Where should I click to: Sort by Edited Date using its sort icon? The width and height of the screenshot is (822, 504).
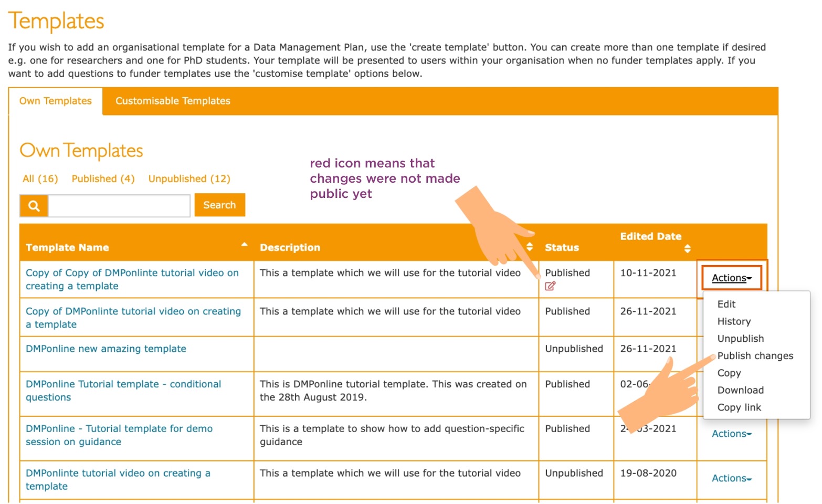(688, 248)
